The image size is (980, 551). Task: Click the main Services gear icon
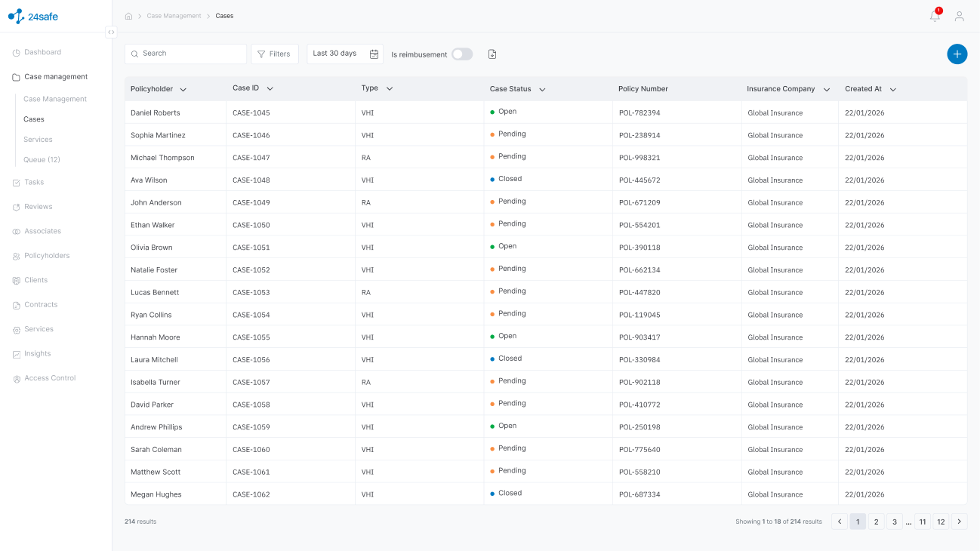pyautogui.click(x=17, y=330)
